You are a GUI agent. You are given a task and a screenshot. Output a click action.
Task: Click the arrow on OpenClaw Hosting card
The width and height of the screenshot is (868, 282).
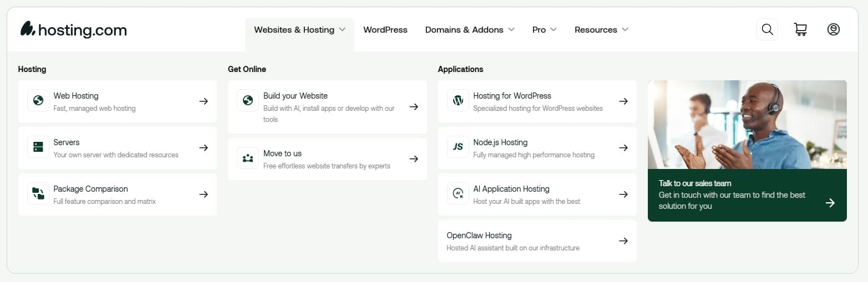[623, 241]
